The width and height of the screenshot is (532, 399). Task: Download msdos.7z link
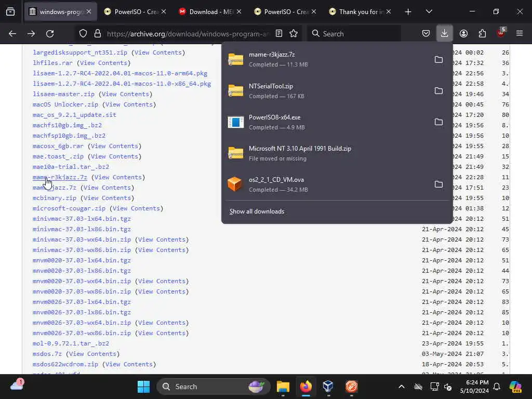point(47,354)
